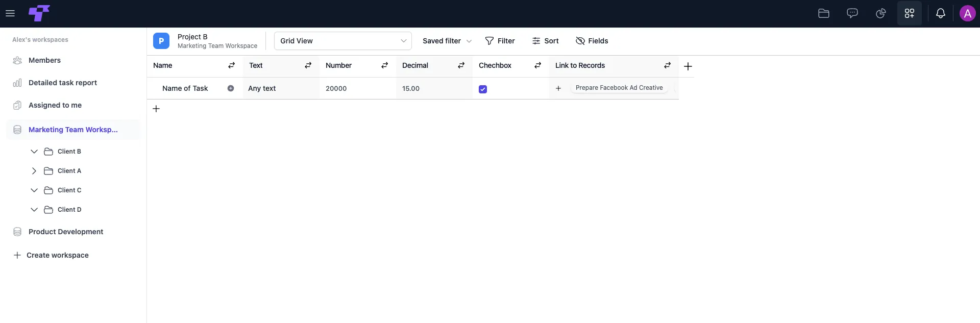Open the pie chart reports icon

tap(881, 13)
